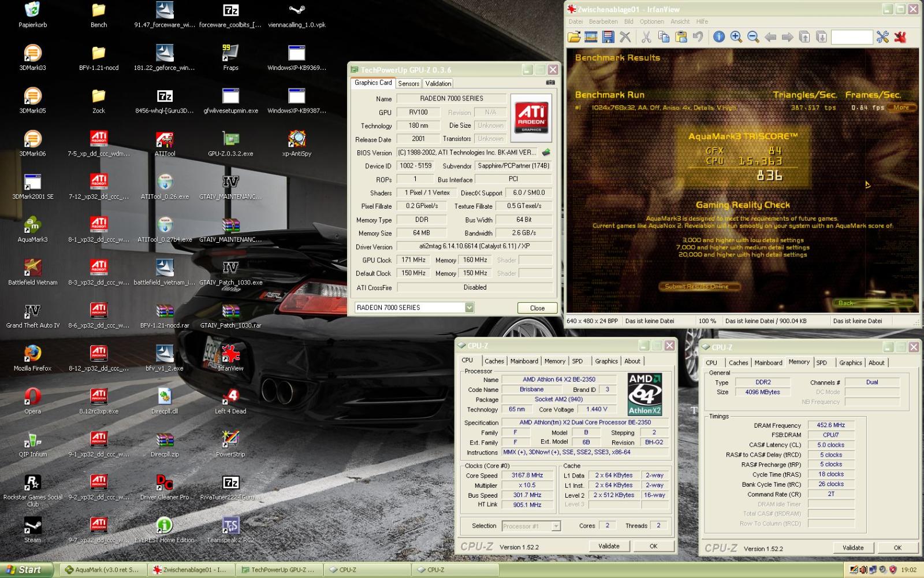Take GPU-Z screenshot with camera icon
Image resolution: width=924 pixels, height=578 pixels.
coord(550,83)
